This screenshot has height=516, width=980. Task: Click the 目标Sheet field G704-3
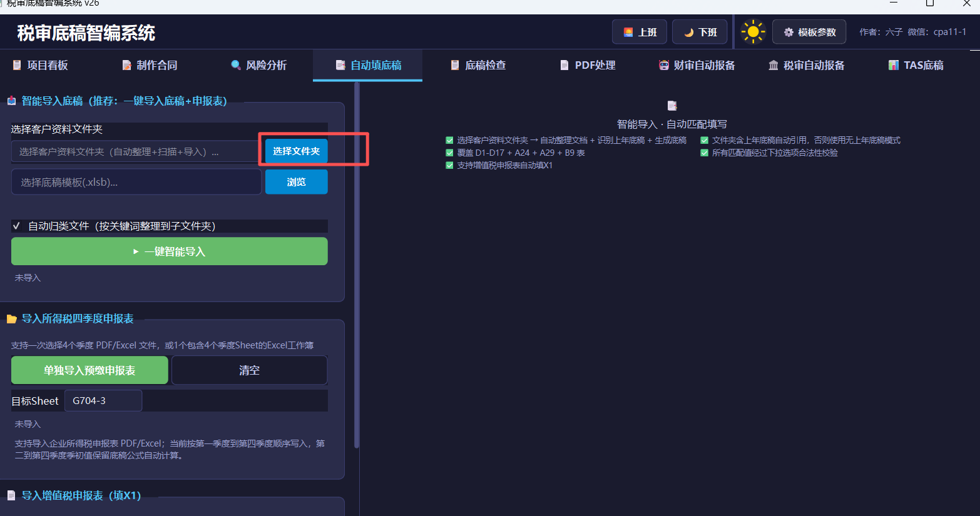click(x=103, y=401)
